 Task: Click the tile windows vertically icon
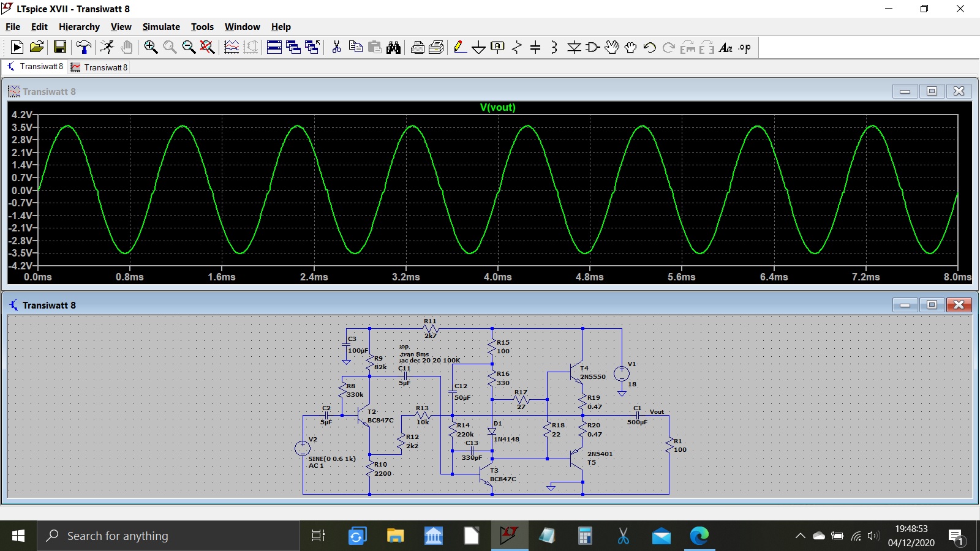coord(293,47)
